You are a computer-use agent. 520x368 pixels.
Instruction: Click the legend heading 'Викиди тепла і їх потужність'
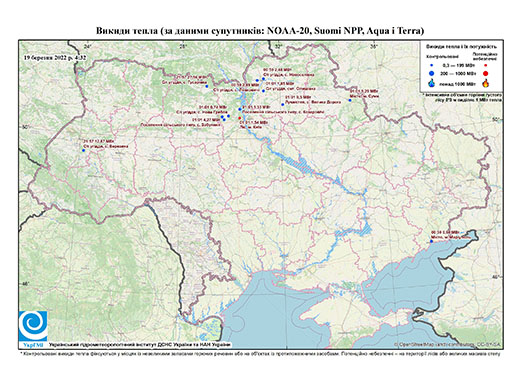point(461,46)
